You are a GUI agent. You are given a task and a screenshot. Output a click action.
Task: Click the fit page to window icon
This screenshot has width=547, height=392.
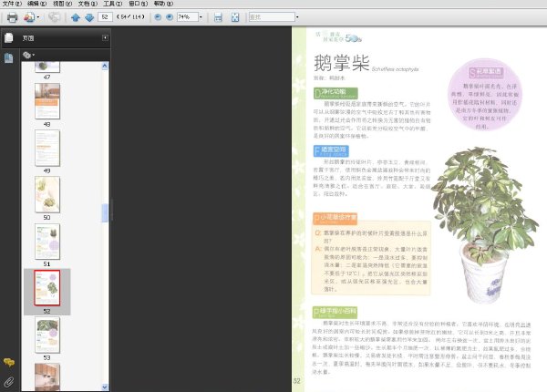coord(235,17)
